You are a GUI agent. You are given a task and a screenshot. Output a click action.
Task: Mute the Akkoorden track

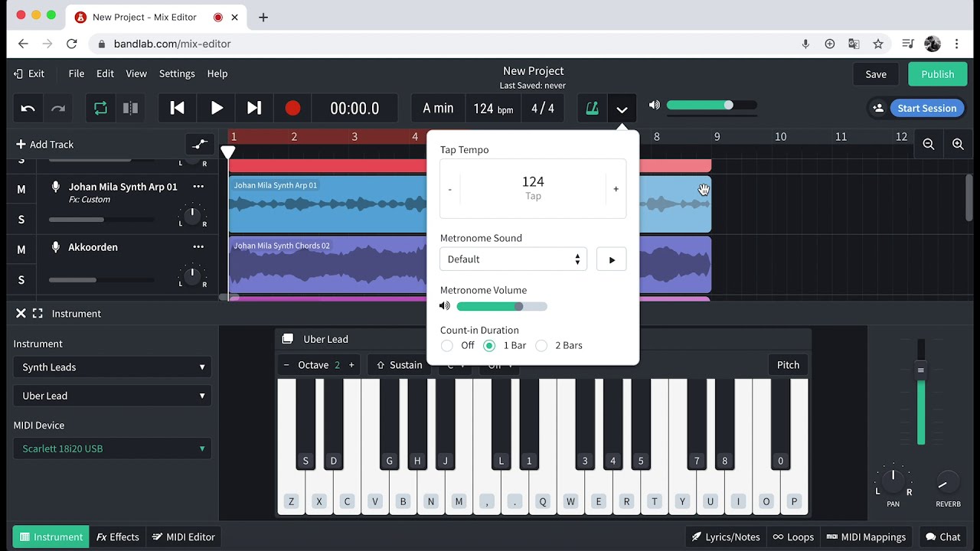coord(21,249)
